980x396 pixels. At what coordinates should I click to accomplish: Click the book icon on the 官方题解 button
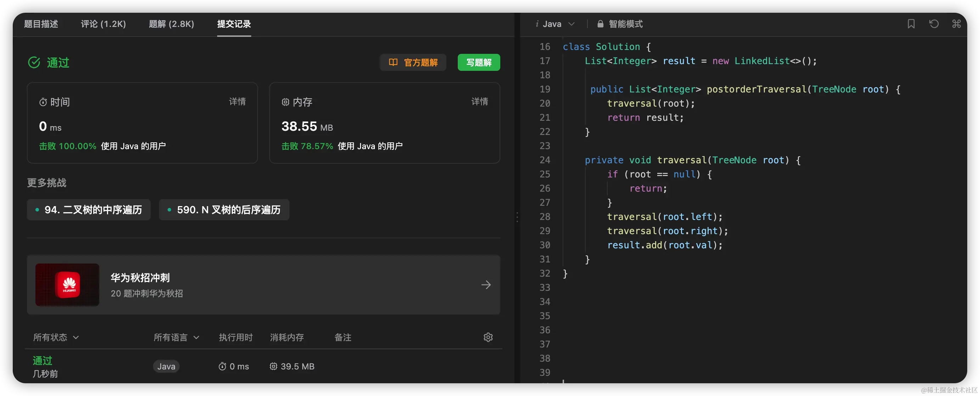[x=393, y=62]
